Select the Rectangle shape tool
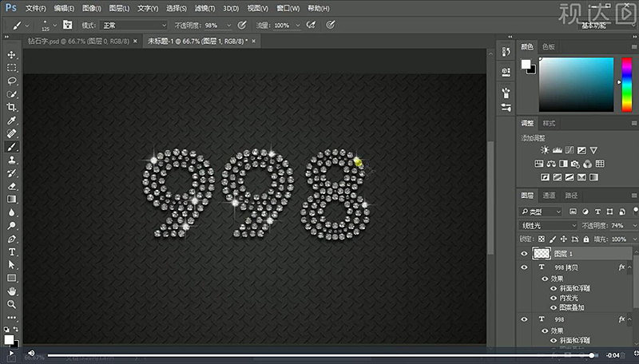Image resolution: width=639 pixels, height=364 pixels. pos(11,278)
